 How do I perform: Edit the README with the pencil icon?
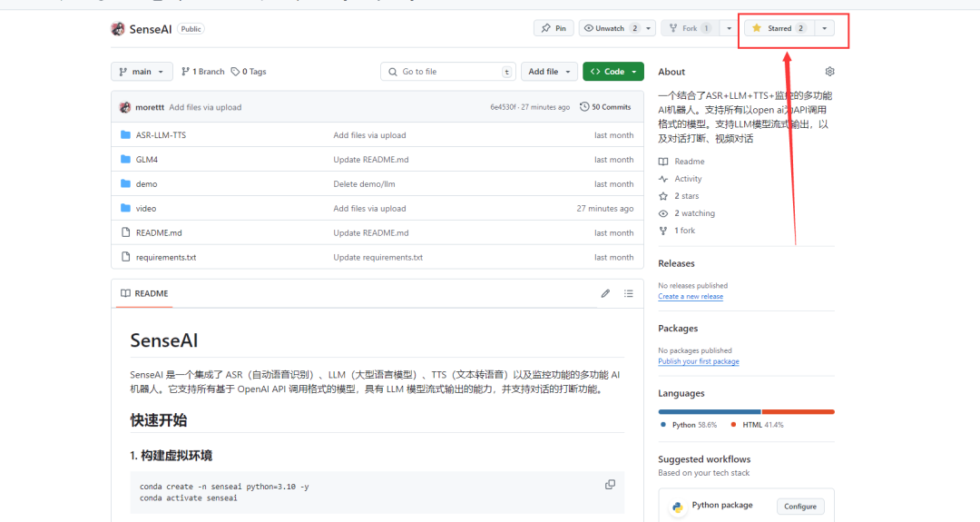tap(605, 293)
